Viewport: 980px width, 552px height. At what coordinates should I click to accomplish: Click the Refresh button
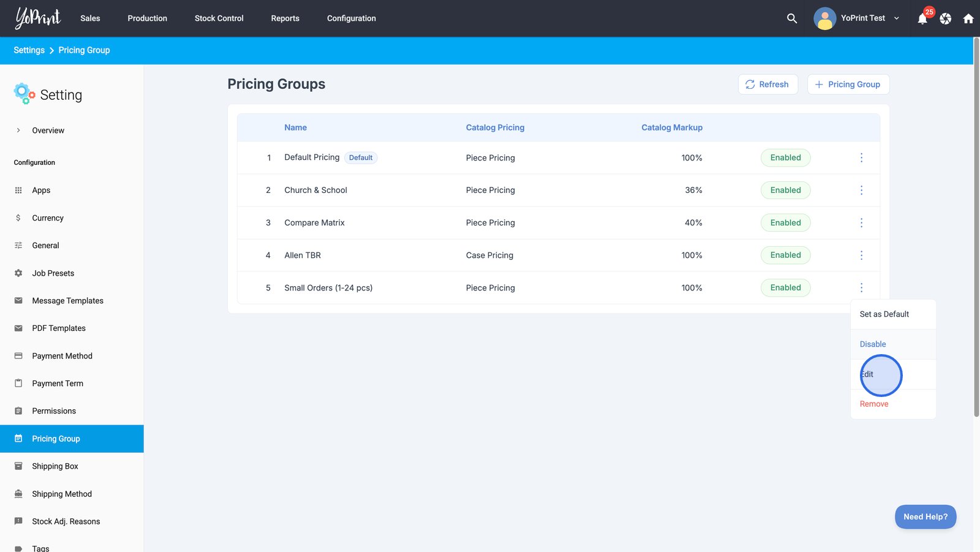tap(767, 85)
